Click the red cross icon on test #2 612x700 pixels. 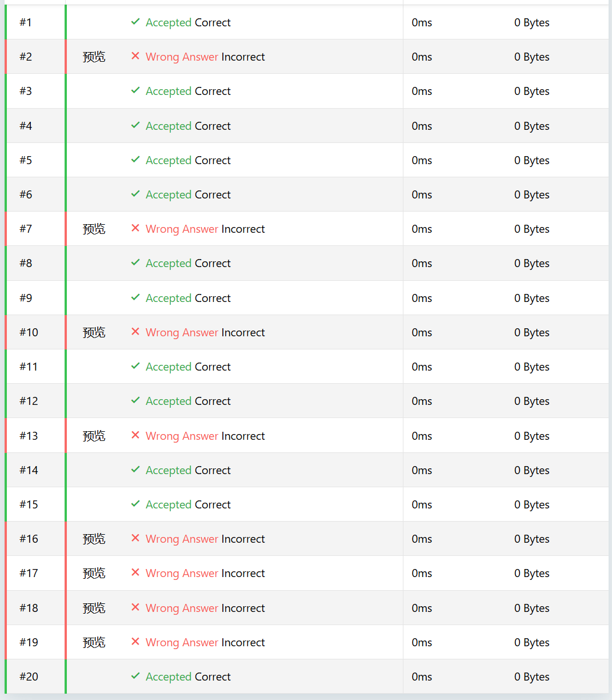pos(135,56)
